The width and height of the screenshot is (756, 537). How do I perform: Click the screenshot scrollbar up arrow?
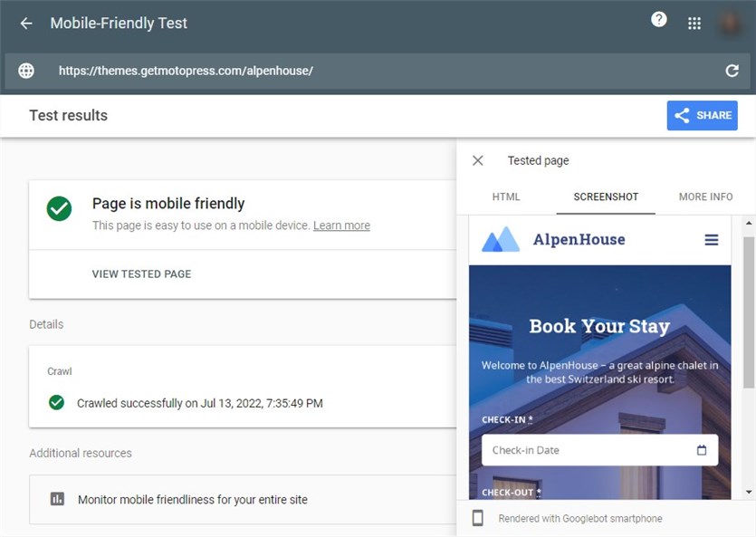coord(748,223)
